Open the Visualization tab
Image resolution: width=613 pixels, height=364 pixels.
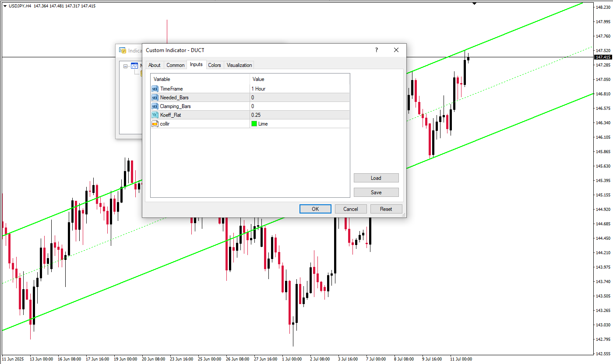pos(239,65)
